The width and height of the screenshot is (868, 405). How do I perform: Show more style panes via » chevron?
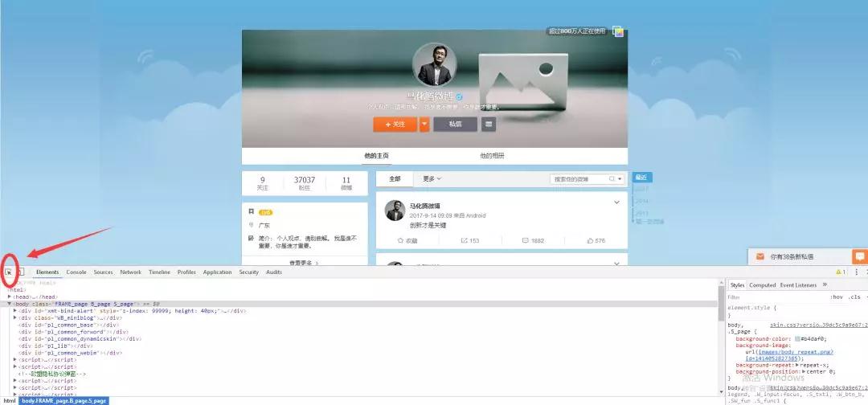tap(825, 284)
